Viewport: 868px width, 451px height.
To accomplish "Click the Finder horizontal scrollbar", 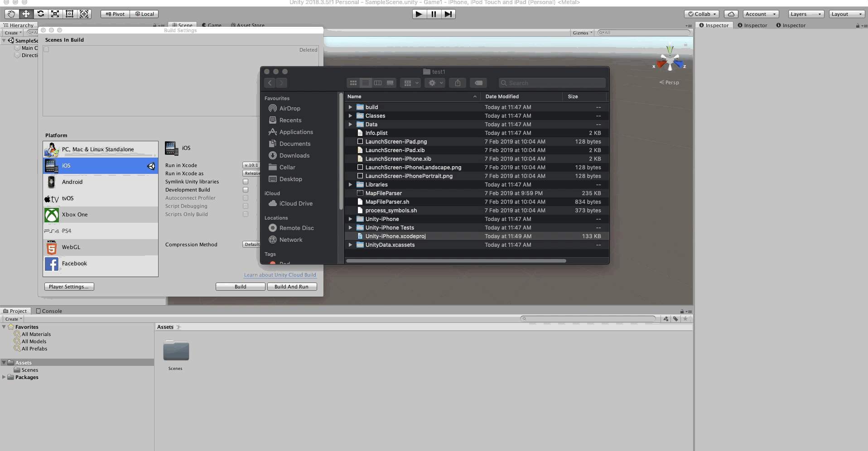I will pos(456,261).
